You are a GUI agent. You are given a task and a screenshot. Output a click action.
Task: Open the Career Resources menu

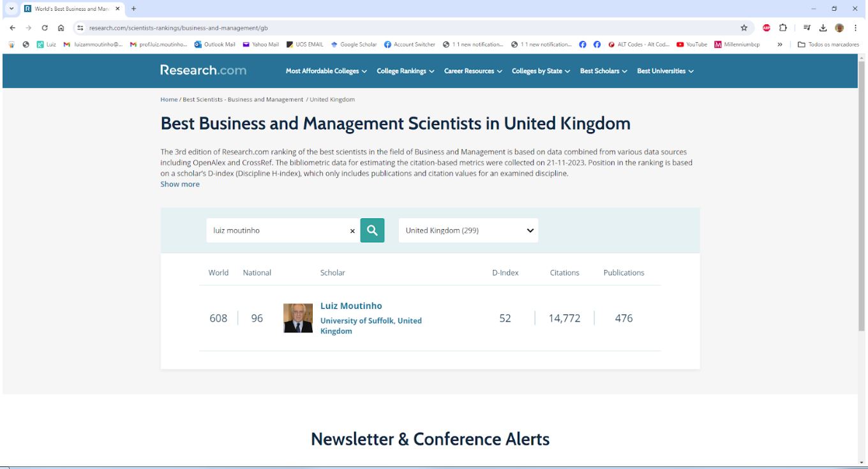(x=473, y=71)
